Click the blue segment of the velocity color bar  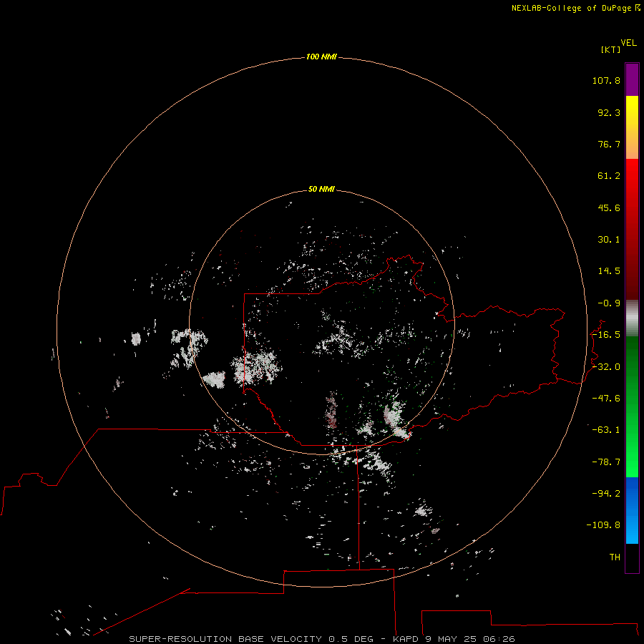632,510
